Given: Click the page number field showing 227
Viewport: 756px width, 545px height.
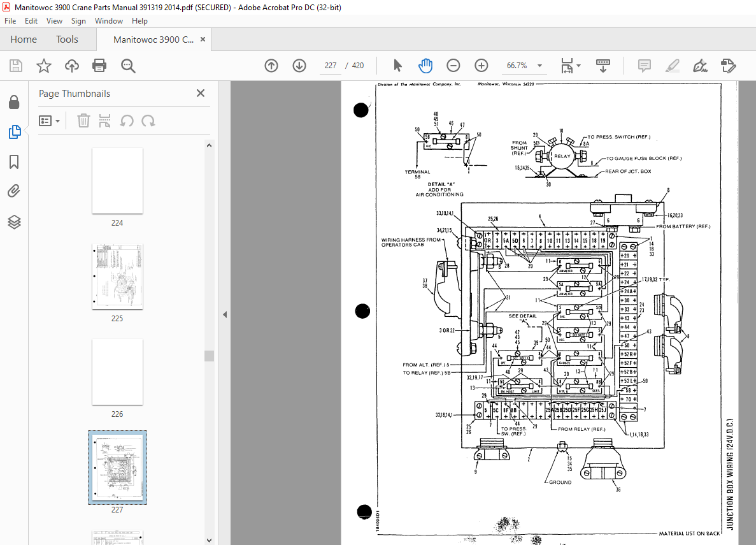Looking at the screenshot, I should 331,66.
